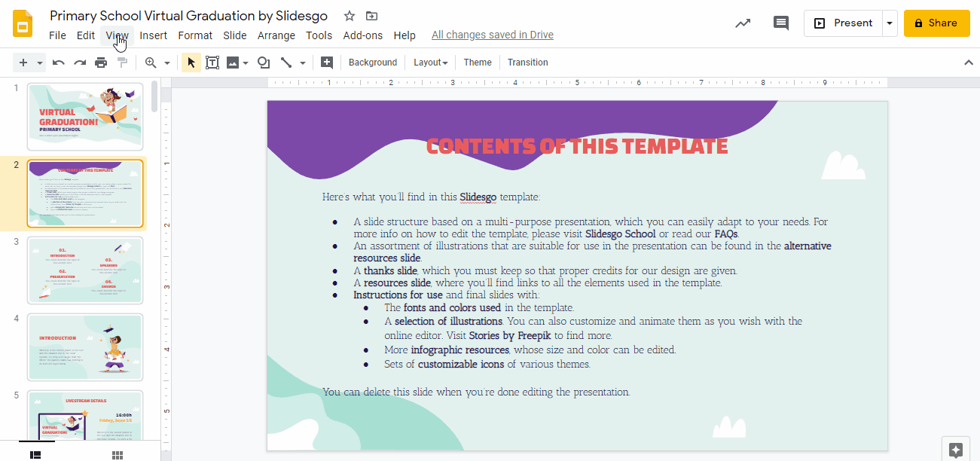980x461 pixels.
Task: Click the Background button
Action: (373, 63)
